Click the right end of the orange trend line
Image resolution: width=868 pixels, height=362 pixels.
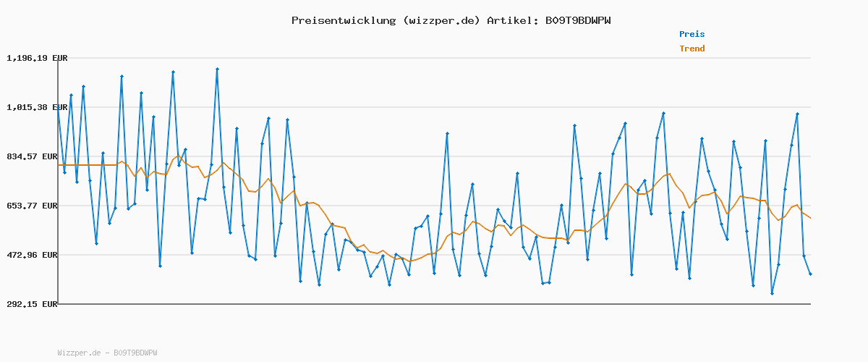pyautogui.click(x=810, y=218)
